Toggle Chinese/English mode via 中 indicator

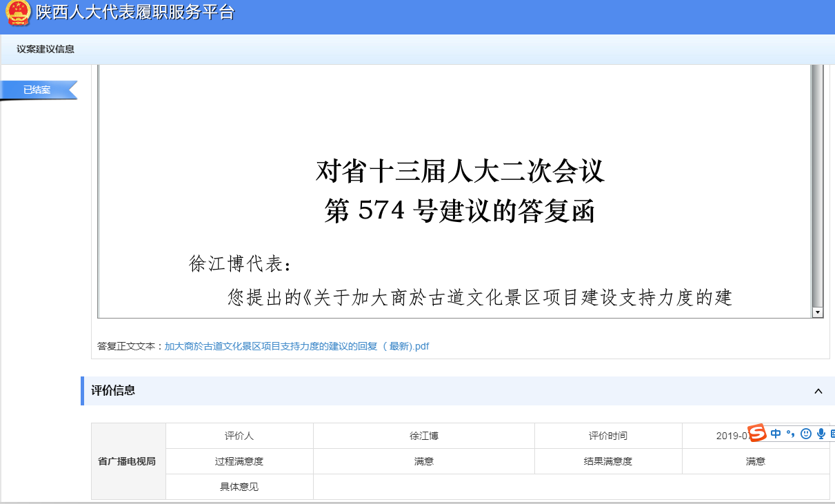(776, 434)
